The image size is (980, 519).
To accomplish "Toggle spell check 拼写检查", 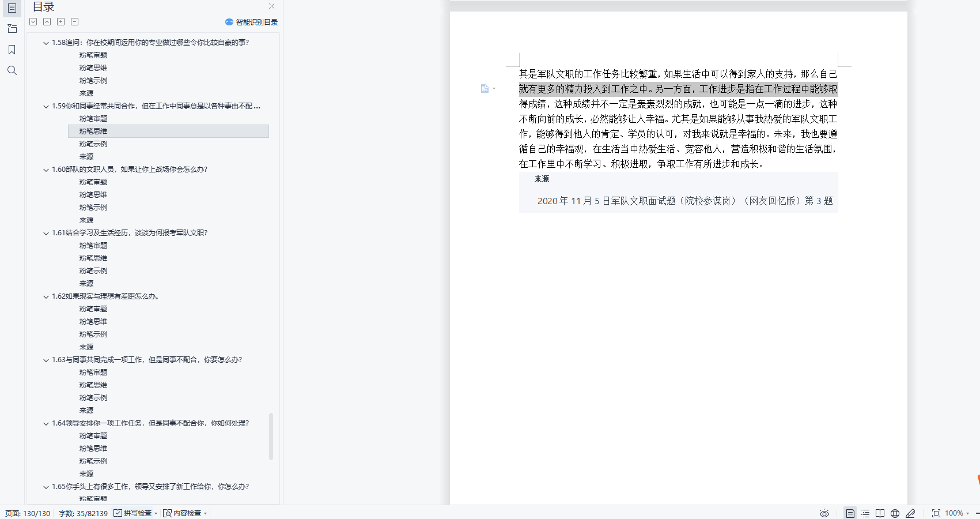I will click(133, 513).
